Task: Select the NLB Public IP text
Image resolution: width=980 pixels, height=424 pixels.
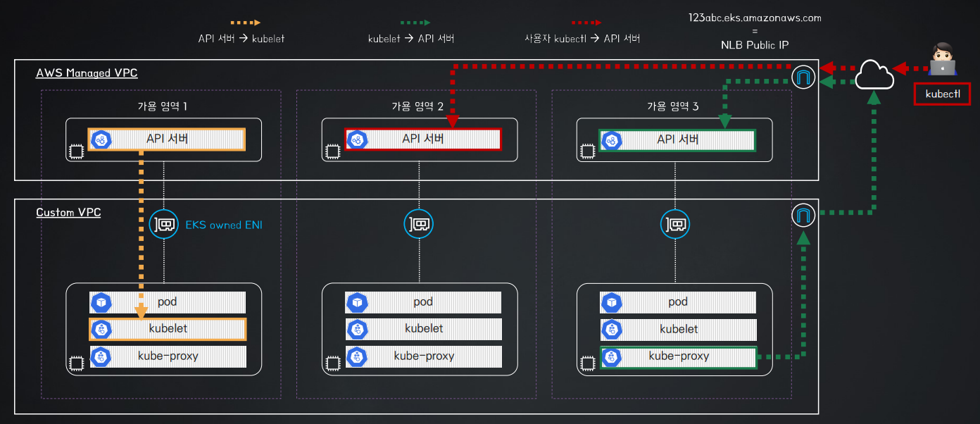Action: click(x=755, y=44)
